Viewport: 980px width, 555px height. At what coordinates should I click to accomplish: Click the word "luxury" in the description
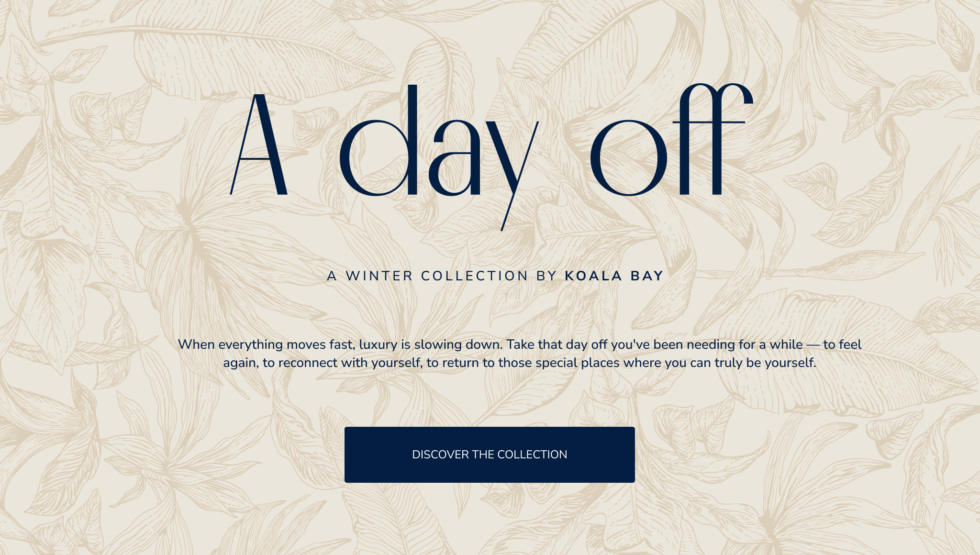378,344
